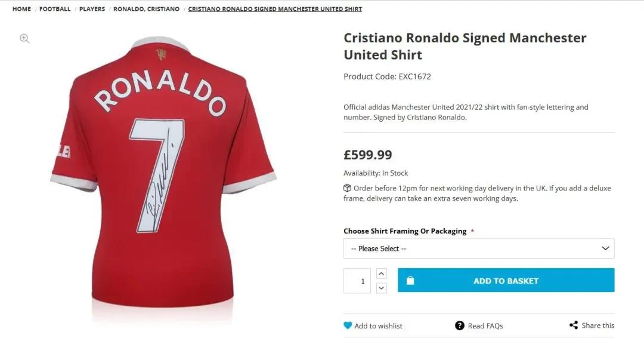Click the ADD TO BASKET button
Viewport: 644px width, 338px height.
(506, 281)
